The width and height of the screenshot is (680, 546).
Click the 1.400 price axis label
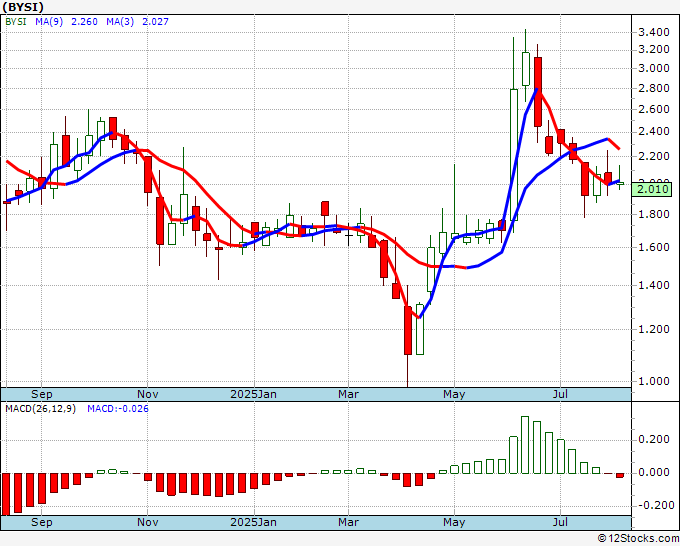(654, 285)
